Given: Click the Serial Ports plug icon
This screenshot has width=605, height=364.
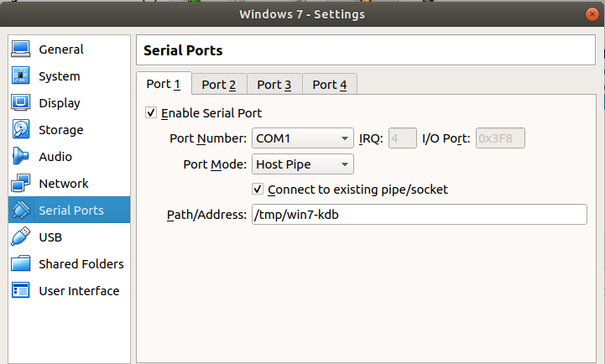Looking at the screenshot, I should click(x=20, y=210).
